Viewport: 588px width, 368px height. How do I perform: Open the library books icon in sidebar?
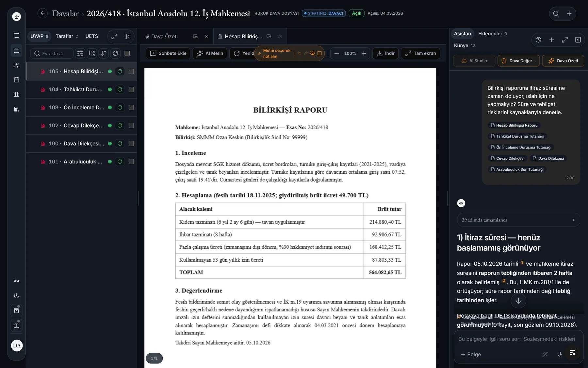pyautogui.click(x=17, y=109)
